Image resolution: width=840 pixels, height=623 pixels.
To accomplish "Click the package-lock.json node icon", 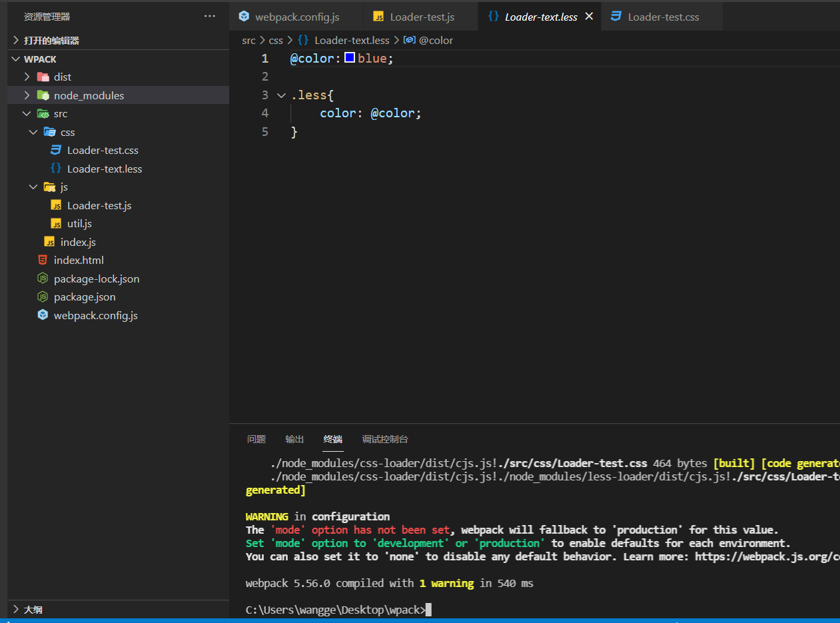I will pos(43,279).
